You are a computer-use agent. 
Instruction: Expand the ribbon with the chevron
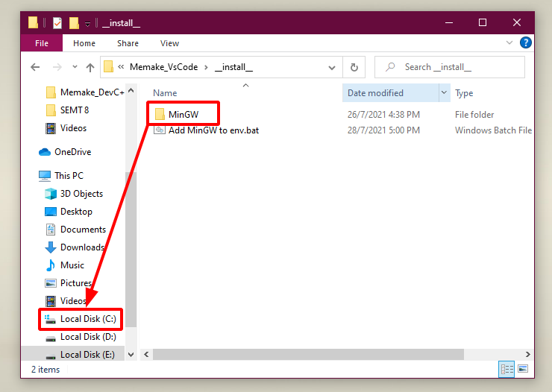(509, 43)
